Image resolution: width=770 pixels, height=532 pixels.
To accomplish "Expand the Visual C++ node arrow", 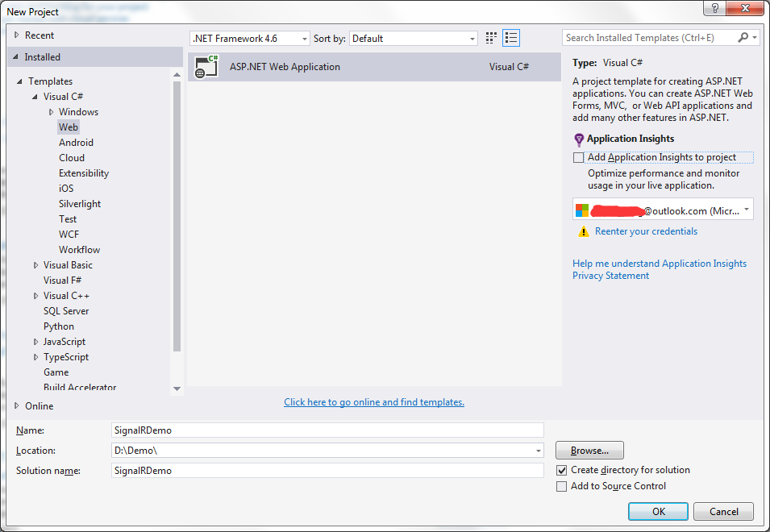I will click(x=35, y=296).
